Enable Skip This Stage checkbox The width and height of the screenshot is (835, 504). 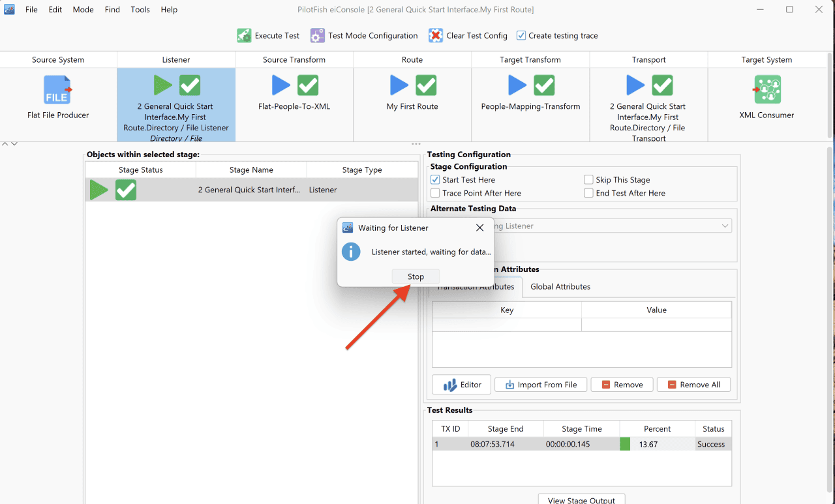click(x=589, y=180)
